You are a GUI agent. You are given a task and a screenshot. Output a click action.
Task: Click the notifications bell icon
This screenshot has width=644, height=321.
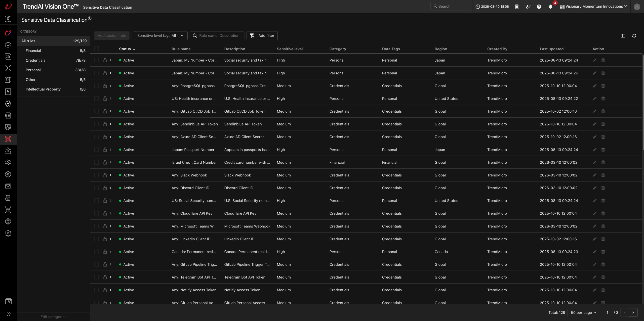click(x=550, y=7)
